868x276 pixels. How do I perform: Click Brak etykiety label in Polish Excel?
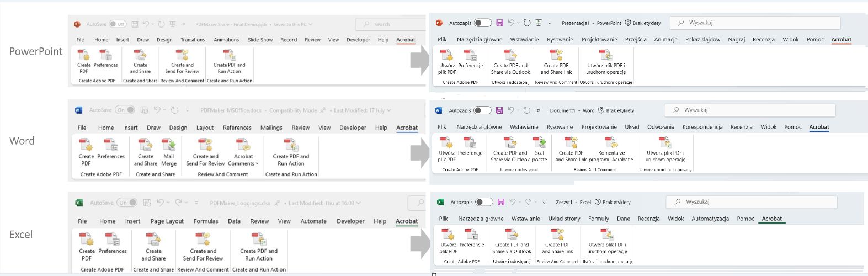(613, 203)
